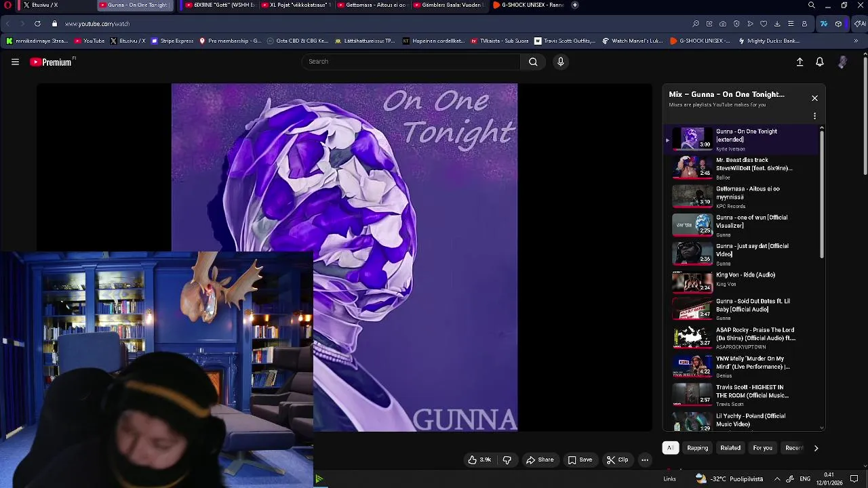Click the magnifier search button beside search box
The width and height of the screenshot is (868, 488).
point(533,62)
